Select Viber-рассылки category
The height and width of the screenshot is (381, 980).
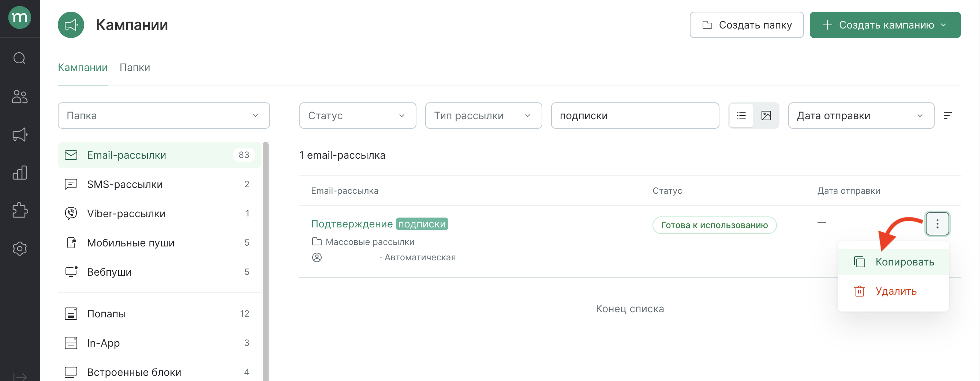(x=160, y=214)
